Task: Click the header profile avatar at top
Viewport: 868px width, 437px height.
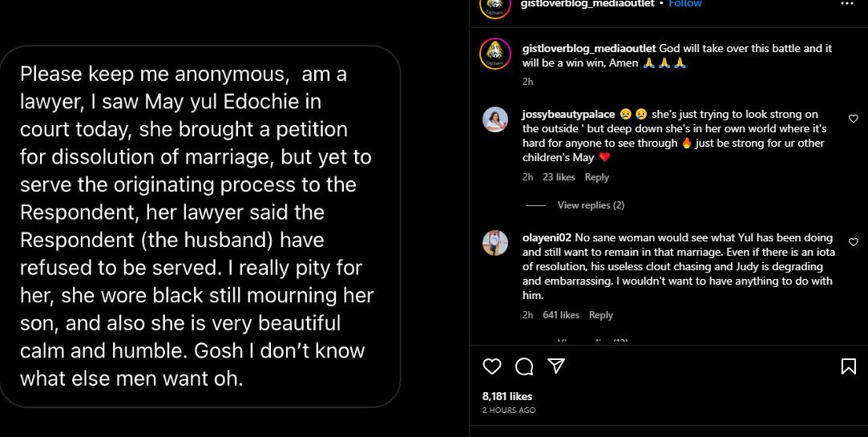Action: click(x=495, y=5)
